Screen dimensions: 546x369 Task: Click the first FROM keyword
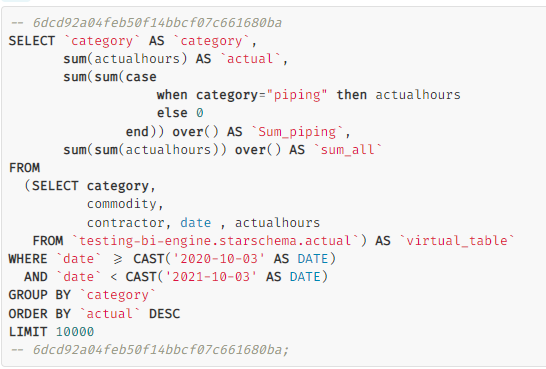point(24,168)
